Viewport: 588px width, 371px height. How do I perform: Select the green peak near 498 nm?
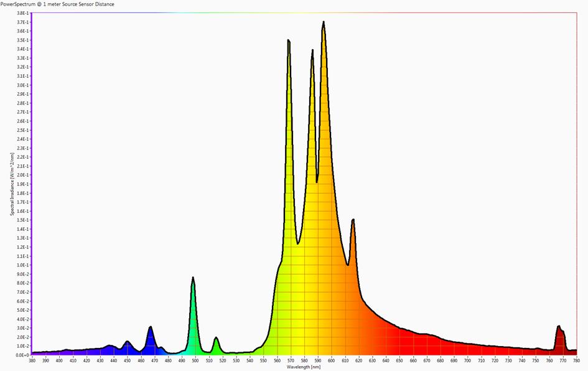[x=193, y=279]
